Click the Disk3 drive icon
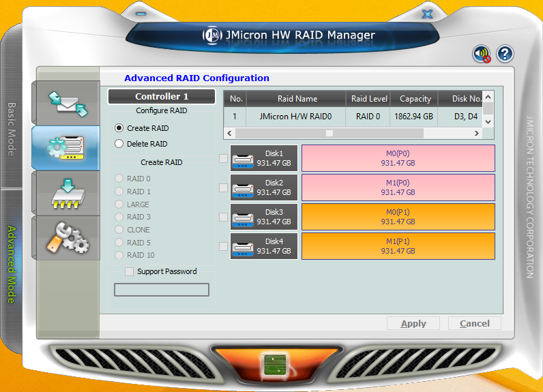Screen dimensions: 543x392 [x=243, y=220]
